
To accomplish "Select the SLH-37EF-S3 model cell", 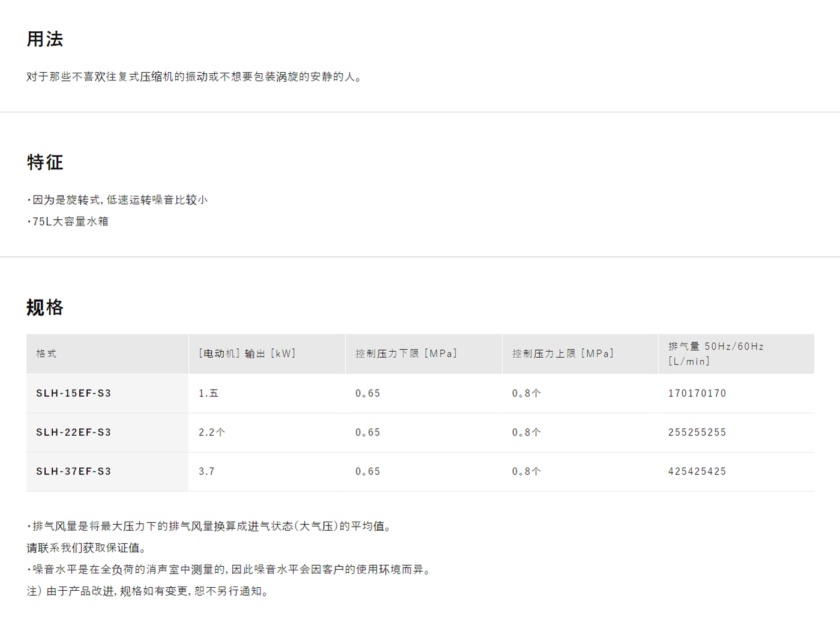I will point(74,471).
